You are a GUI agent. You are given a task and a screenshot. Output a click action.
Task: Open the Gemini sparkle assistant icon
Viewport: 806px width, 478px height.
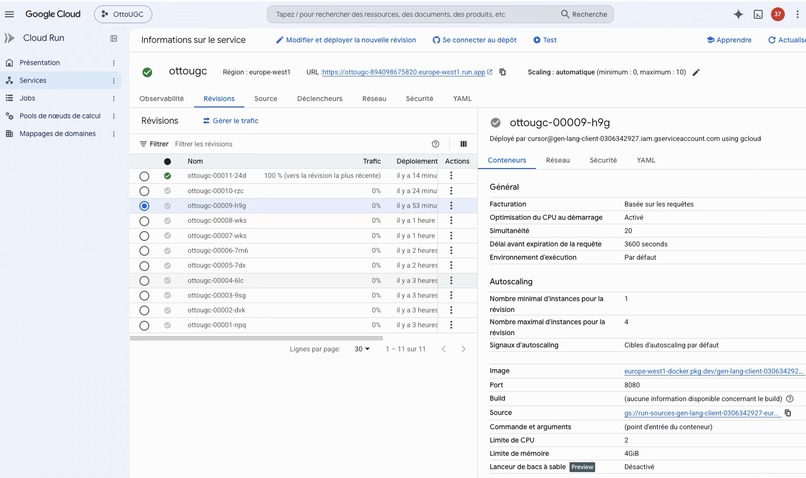(x=738, y=14)
